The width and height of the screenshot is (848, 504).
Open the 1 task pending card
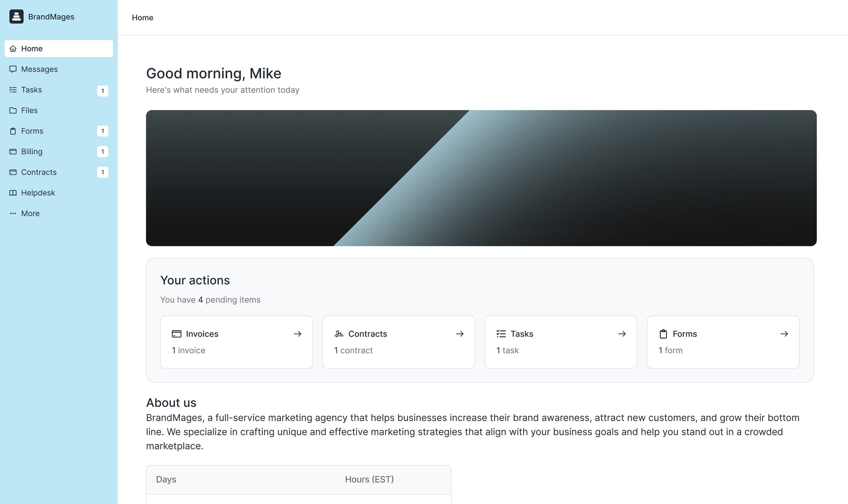pos(561,342)
